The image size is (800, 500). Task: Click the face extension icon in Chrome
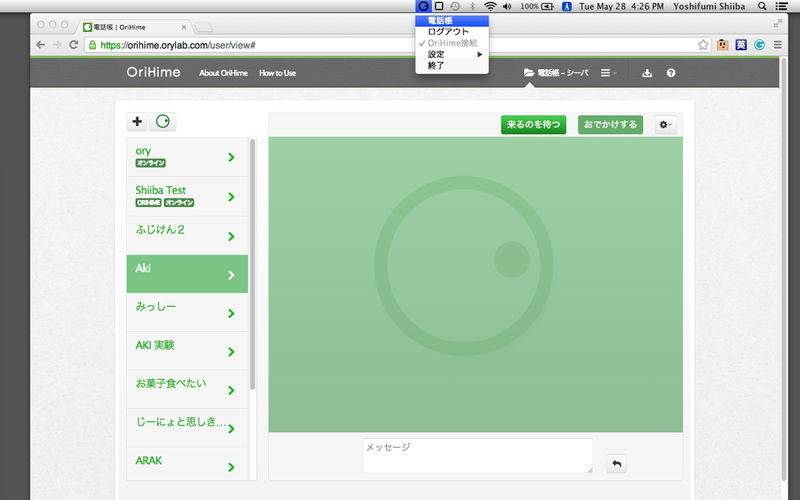tap(722, 45)
